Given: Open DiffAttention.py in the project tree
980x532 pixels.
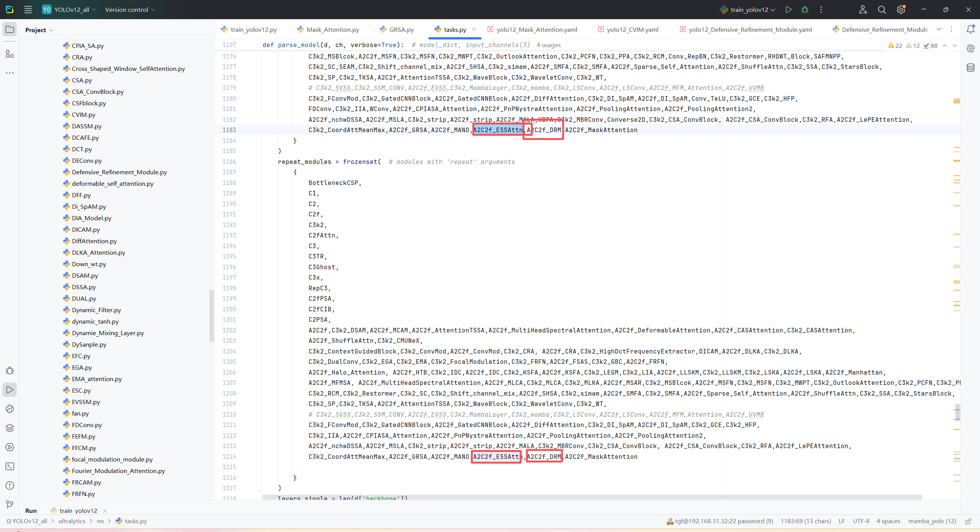Looking at the screenshot, I should [94, 241].
